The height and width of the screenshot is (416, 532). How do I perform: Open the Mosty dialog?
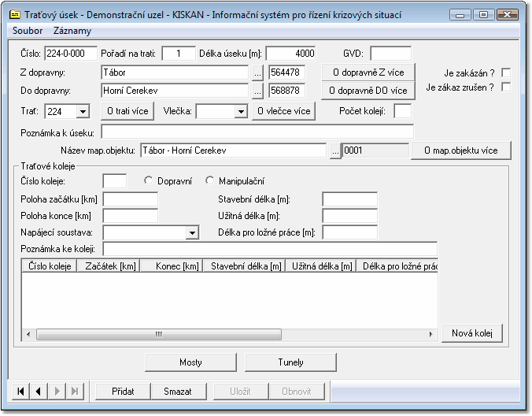point(190,362)
